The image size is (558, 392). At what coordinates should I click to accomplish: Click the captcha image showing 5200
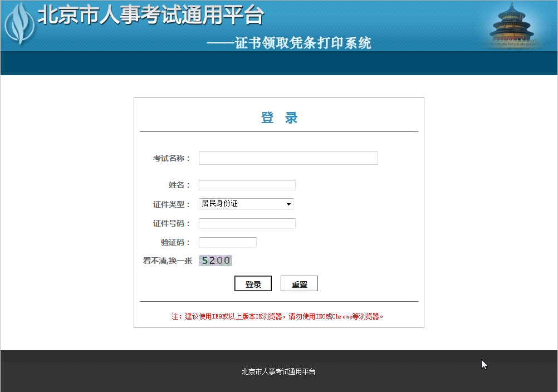[216, 260]
